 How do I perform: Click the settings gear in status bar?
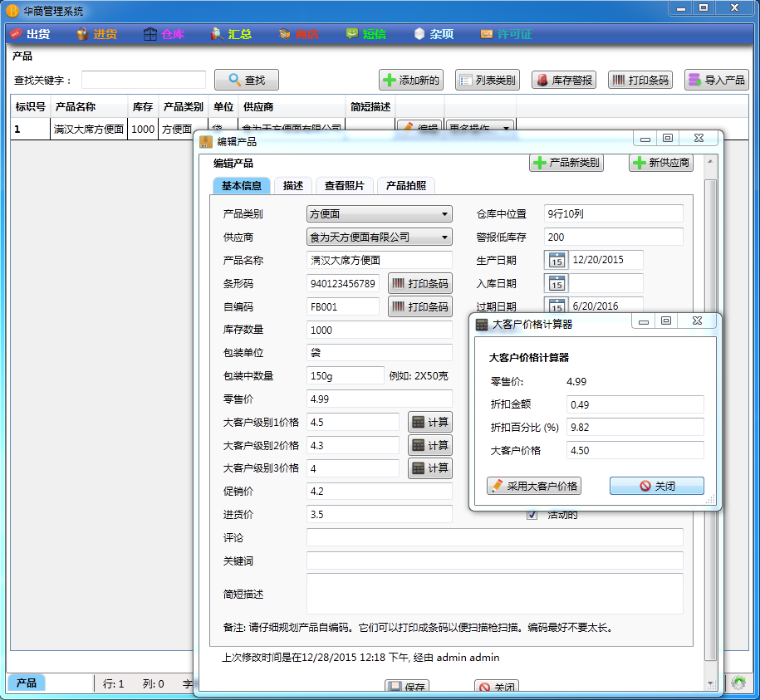pyautogui.click(x=738, y=683)
